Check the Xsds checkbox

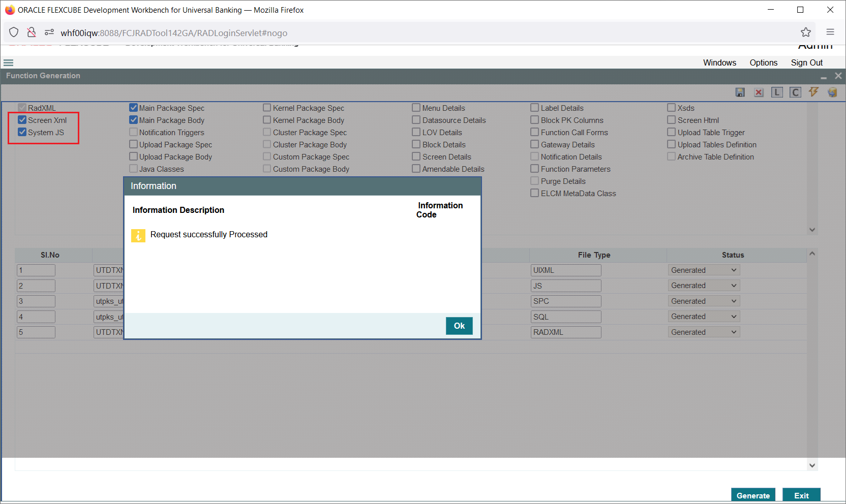click(x=672, y=108)
